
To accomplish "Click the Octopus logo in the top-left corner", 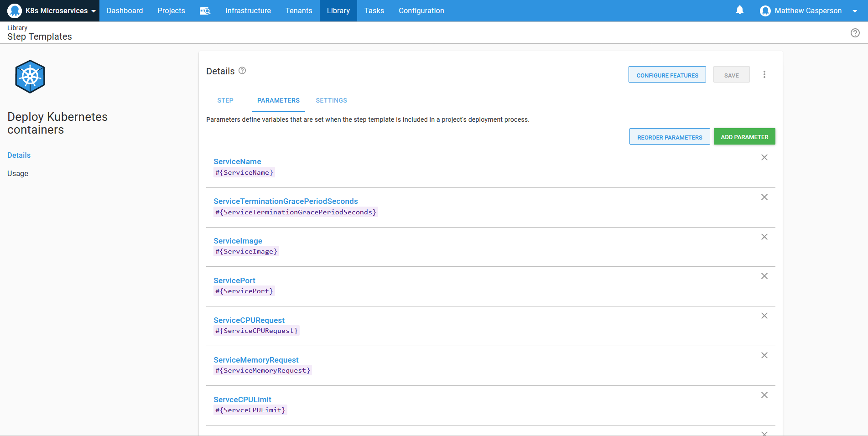I will coord(14,10).
